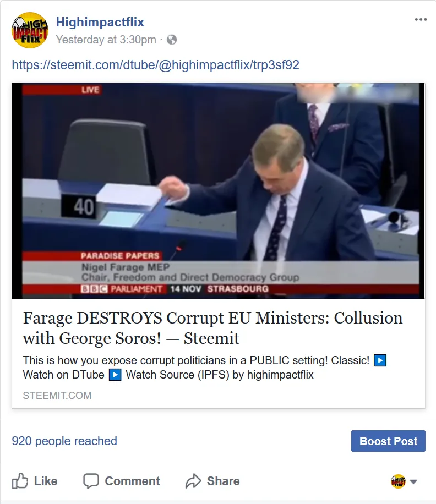Screen dimensions: 436x504
Task: Open the Highimpactflix page name link
Action: [x=100, y=22]
